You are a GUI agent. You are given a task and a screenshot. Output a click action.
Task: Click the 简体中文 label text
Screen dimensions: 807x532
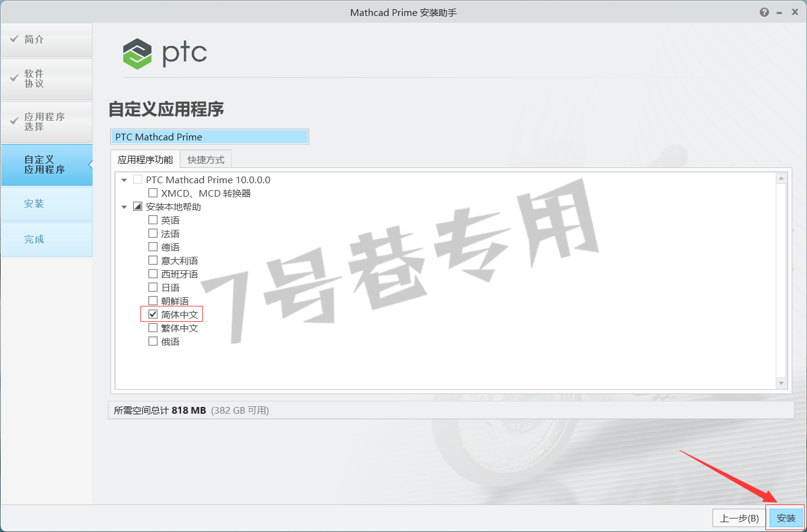click(180, 314)
